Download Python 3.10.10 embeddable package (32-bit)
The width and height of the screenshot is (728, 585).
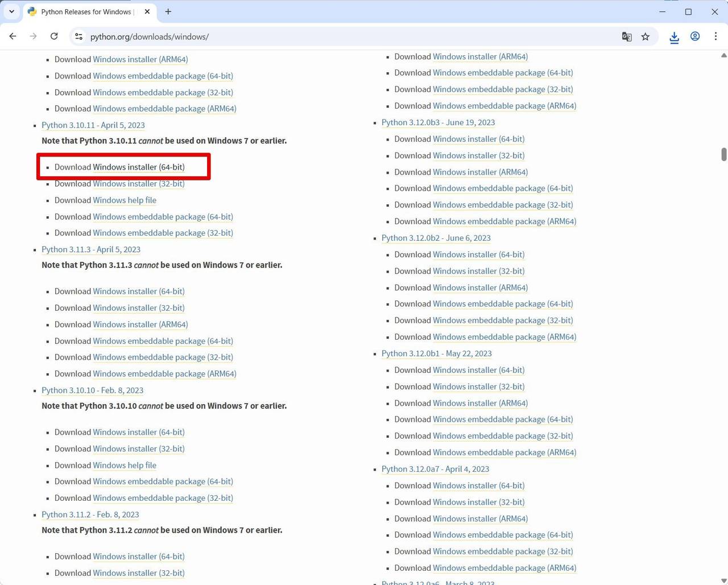click(163, 497)
